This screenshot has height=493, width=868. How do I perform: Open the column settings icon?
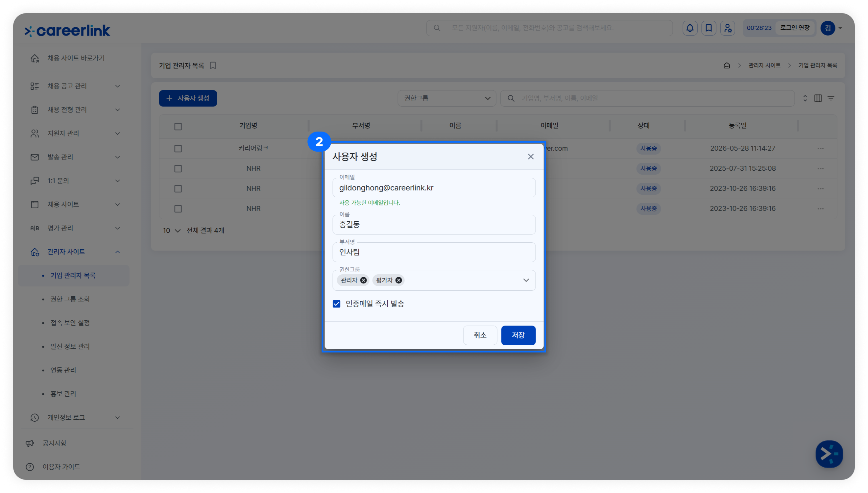coord(818,98)
